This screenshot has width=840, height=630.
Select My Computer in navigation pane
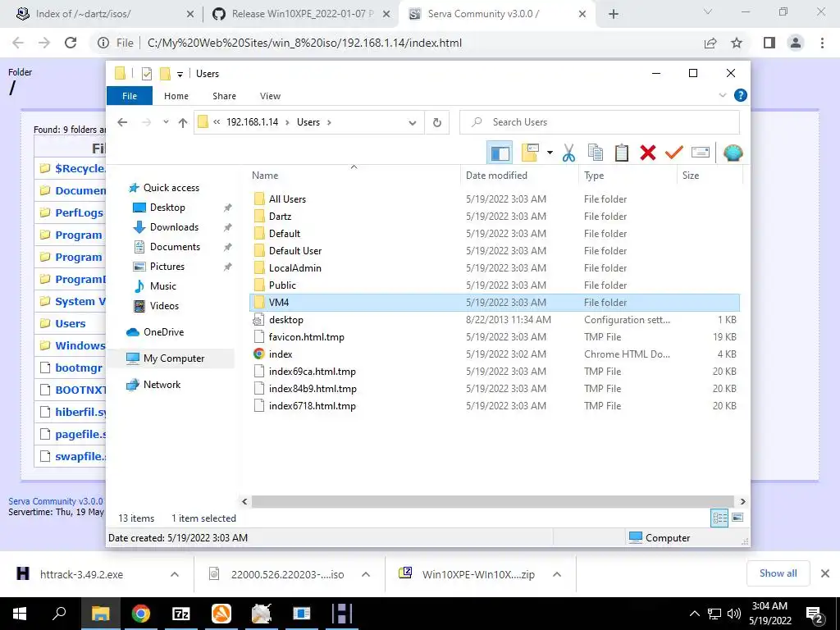tap(174, 358)
